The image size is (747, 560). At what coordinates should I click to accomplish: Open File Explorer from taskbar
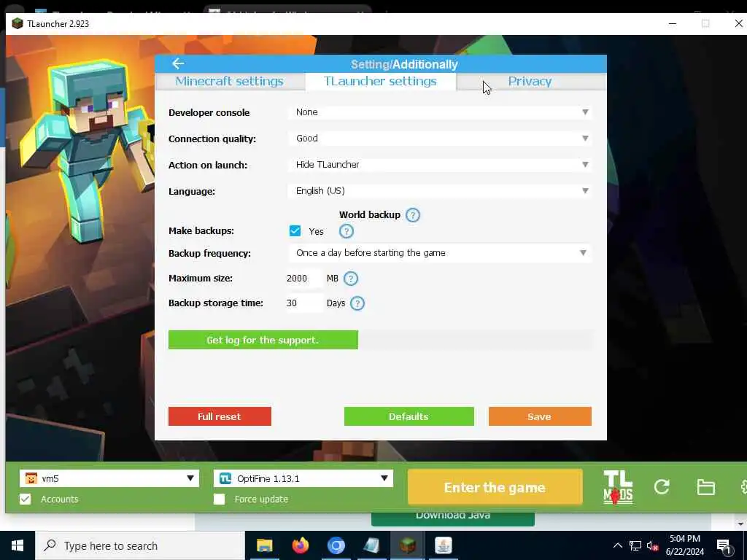[x=264, y=545]
